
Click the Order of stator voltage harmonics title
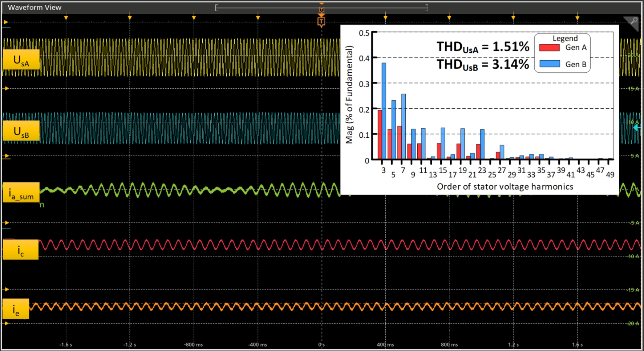pos(505,187)
